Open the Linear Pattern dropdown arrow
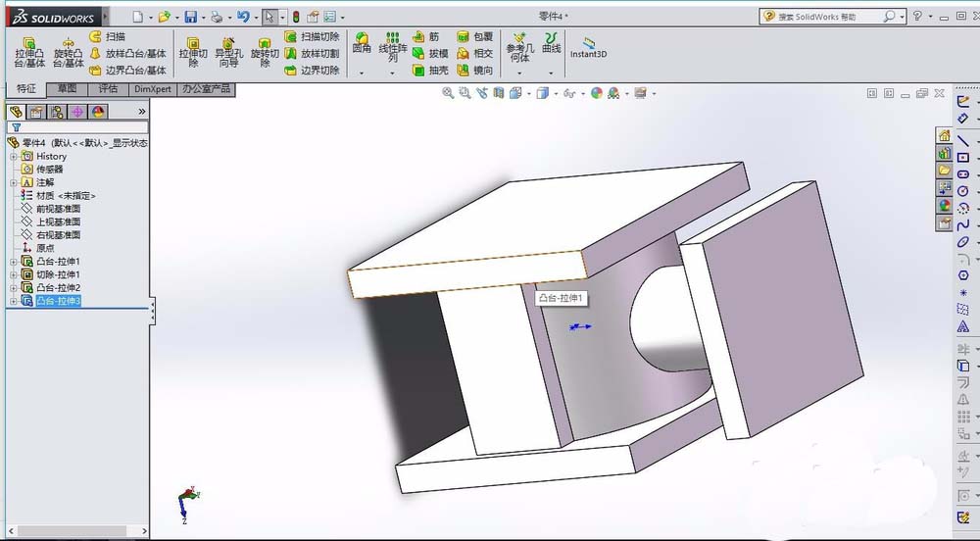The height and width of the screenshot is (541, 980). pyautogui.click(x=393, y=74)
